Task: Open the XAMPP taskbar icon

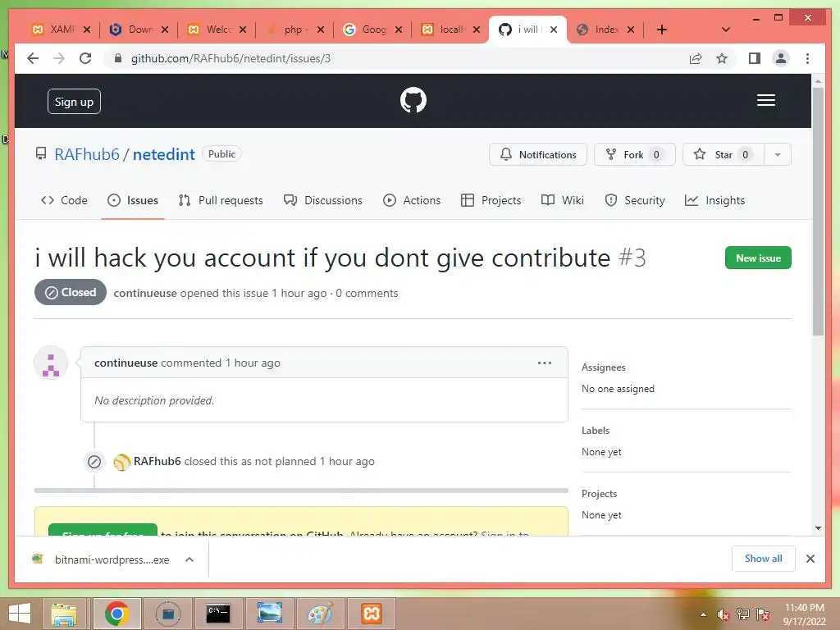Action: (x=372, y=614)
